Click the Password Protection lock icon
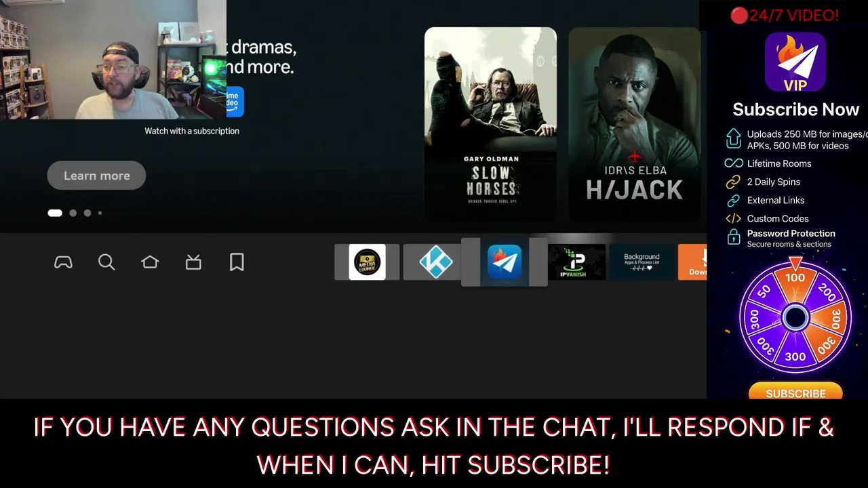 733,237
